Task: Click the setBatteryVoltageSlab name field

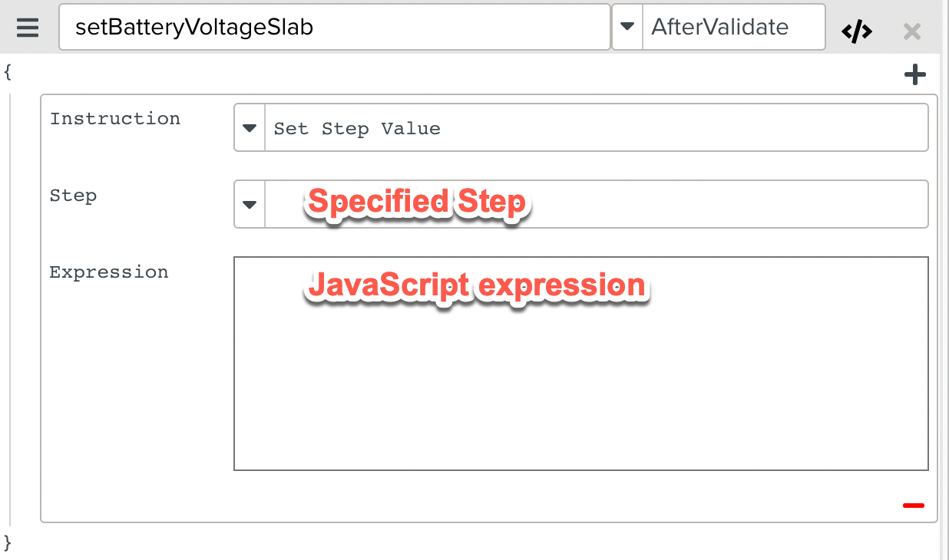Action: [334, 28]
